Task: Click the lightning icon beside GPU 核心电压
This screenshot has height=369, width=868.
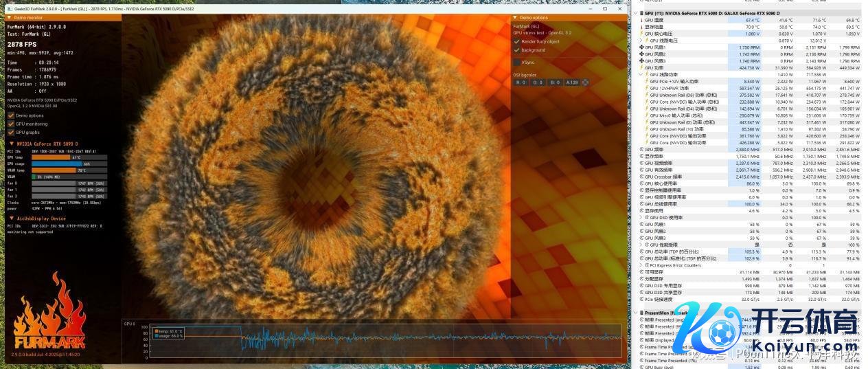Action: click(641, 34)
